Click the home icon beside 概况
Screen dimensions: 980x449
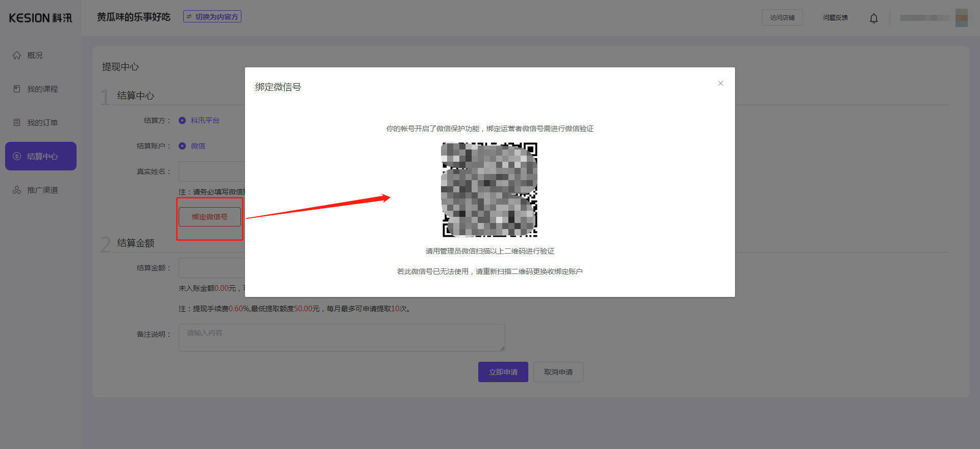click(x=17, y=55)
